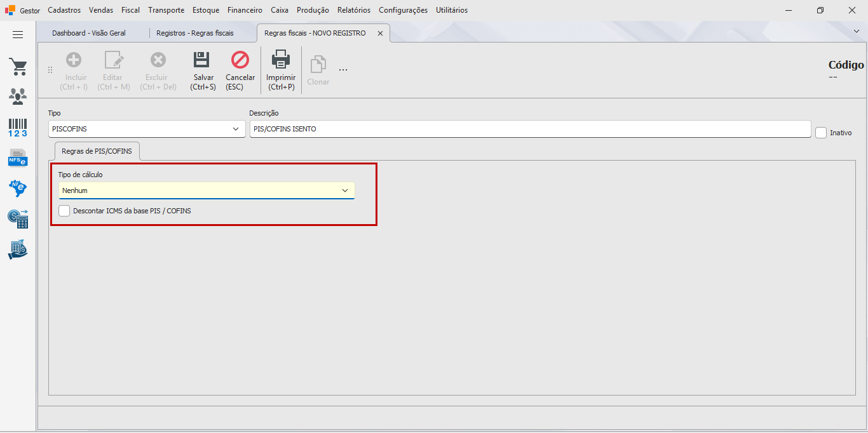Click the Salvar floppy disk icon
868x433 pixels.
coord(202,60)
